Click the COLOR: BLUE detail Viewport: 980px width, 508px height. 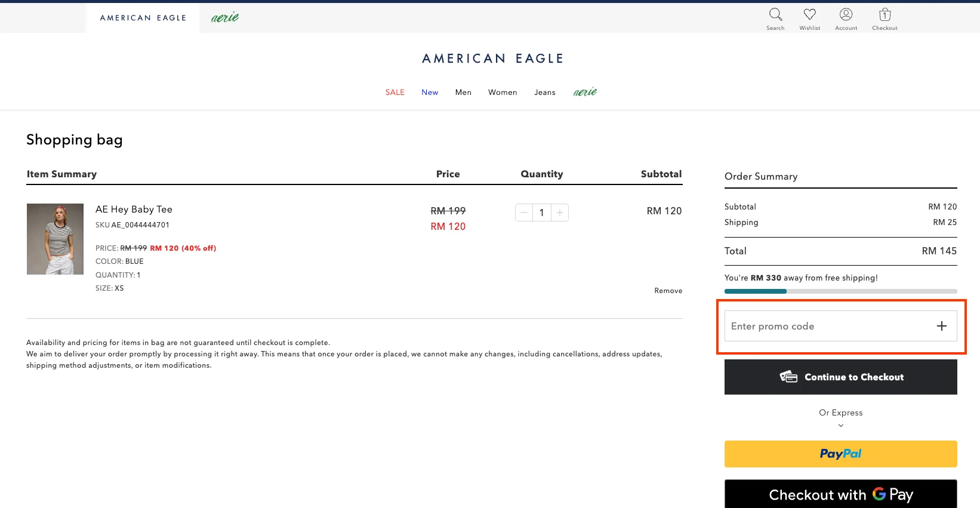click(119, 261)
